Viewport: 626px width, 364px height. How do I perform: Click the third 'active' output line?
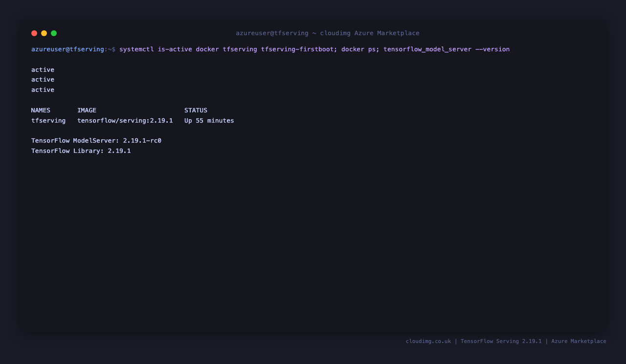43,90
